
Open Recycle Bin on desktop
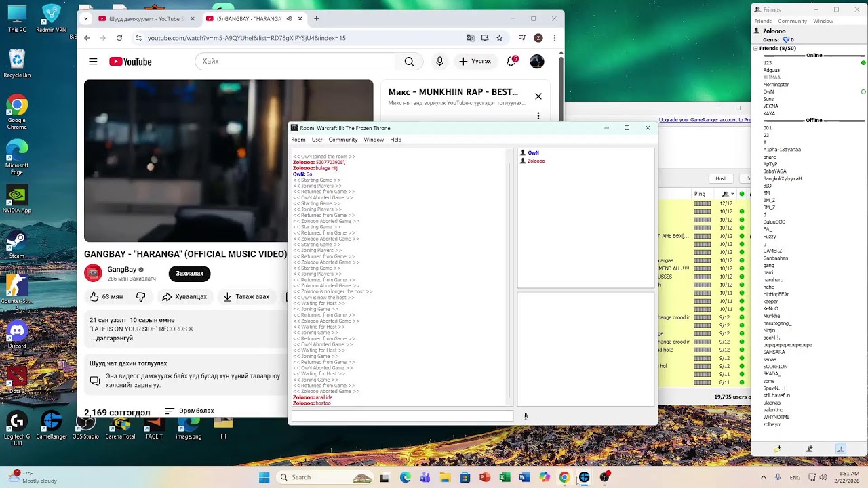click(x=17, y=64)
